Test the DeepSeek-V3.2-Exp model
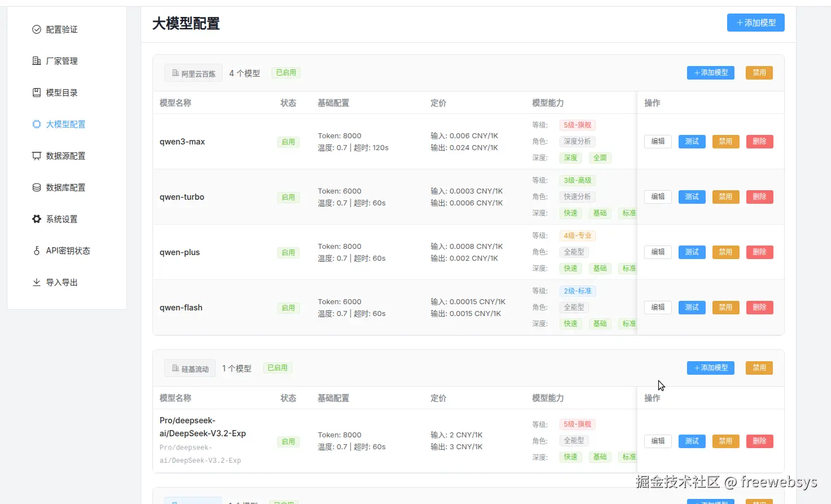 (692, 441)
